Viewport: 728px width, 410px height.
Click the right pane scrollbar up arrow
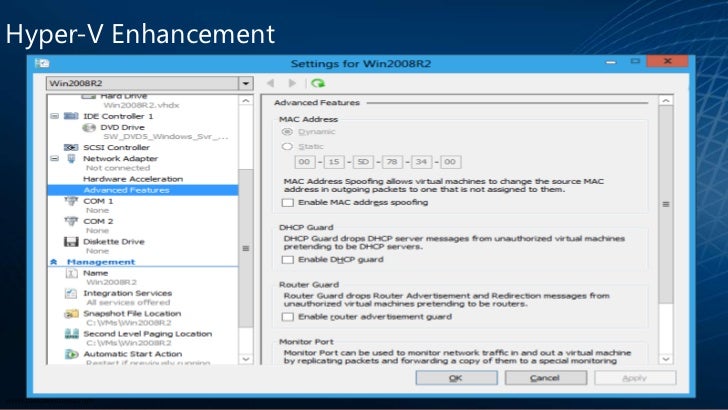666,101
